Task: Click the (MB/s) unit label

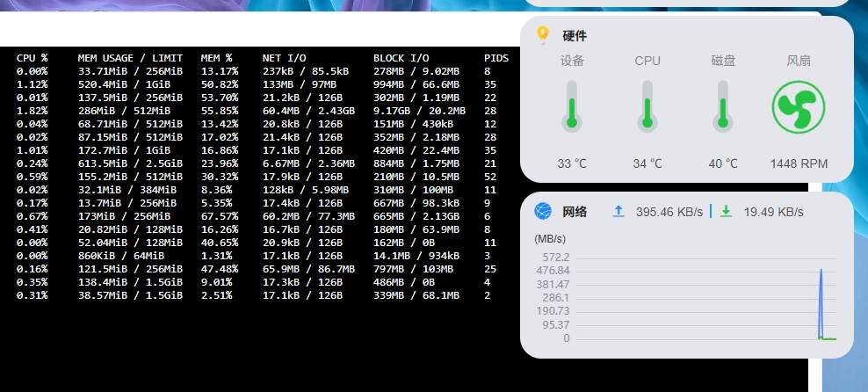Action: pos(550,239)
